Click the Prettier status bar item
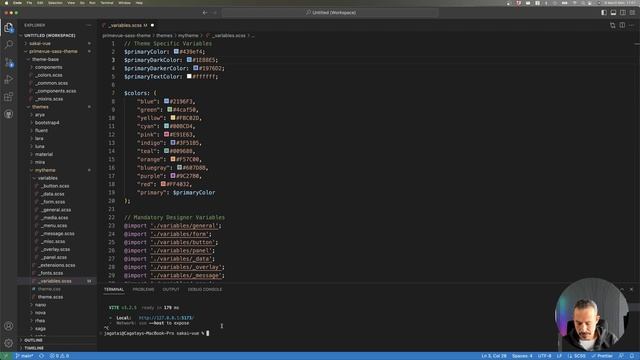Viewport: 640px width, 360px height. click(x=602, y=356)
